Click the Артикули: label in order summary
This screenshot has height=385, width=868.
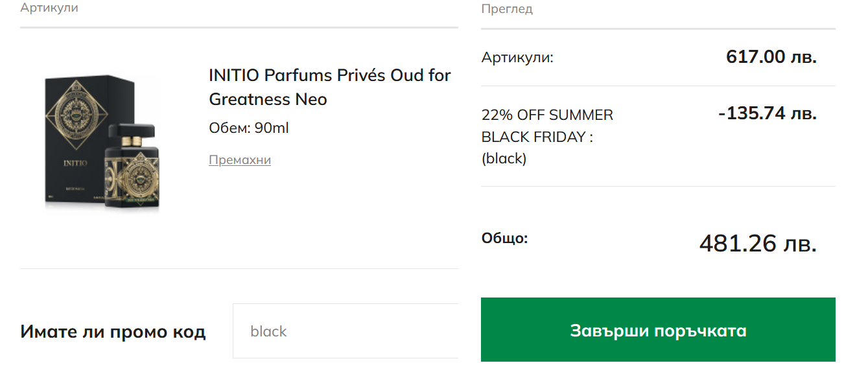pyautogui.click(x=517, y=58)
